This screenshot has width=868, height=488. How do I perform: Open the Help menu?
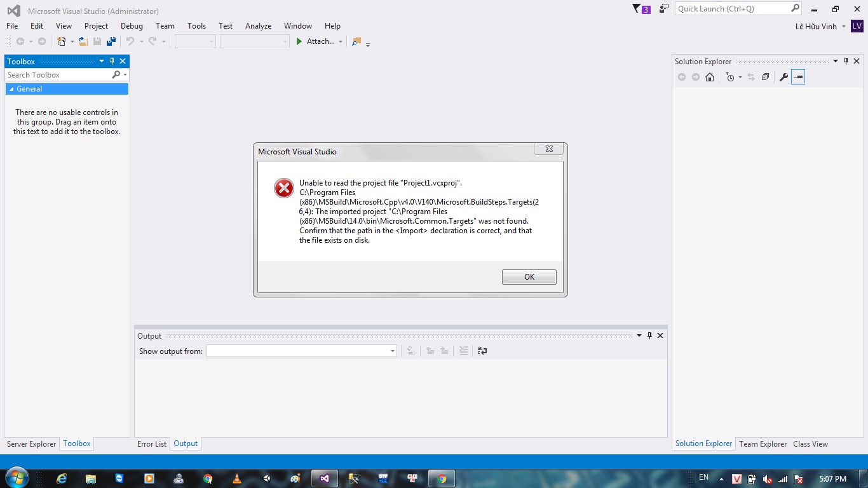click(x=332, y=26)
